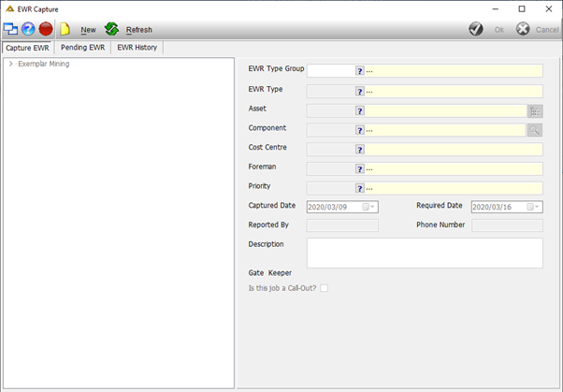Image resolution: width=563 pixels, height=392 pixels.
Task: Click the EWR Type Group lookup question icon
Action: click(x=360, y=71)
